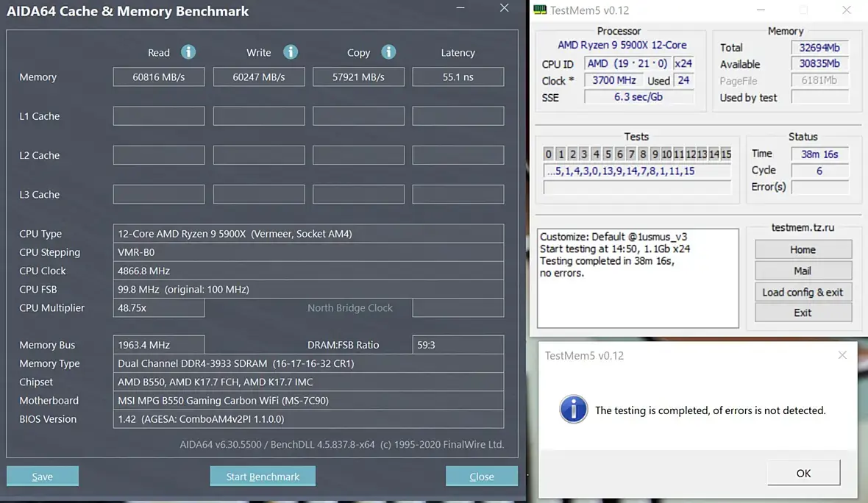Click CPU FSB value 99.8 MHz

coord(308,290)
